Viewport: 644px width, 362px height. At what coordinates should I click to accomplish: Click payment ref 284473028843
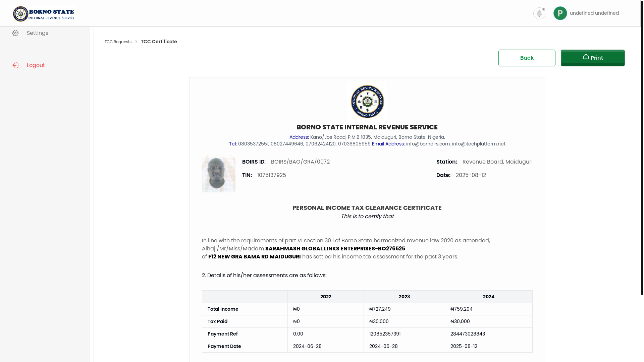(468, 334)
